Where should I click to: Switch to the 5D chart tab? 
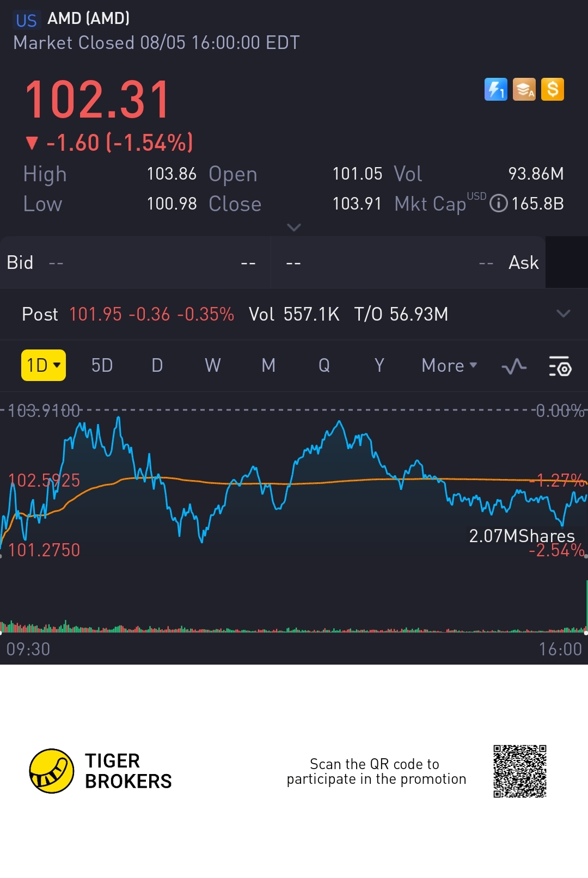(x=102, y=365)
